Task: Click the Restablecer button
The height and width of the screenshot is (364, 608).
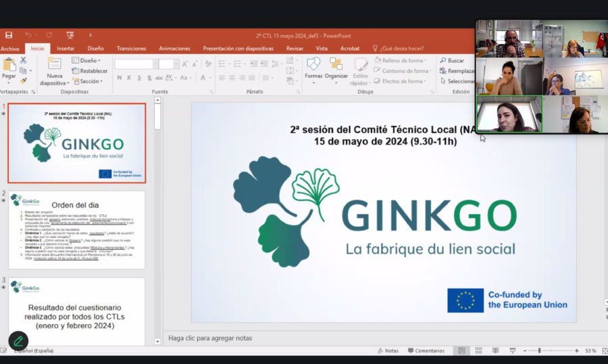Action: click(90, 71)
